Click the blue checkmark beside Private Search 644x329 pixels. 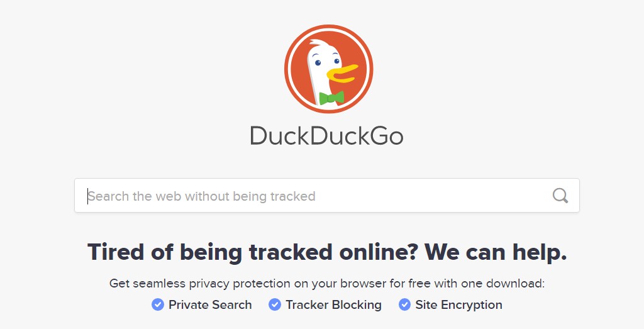coord(158,304)
